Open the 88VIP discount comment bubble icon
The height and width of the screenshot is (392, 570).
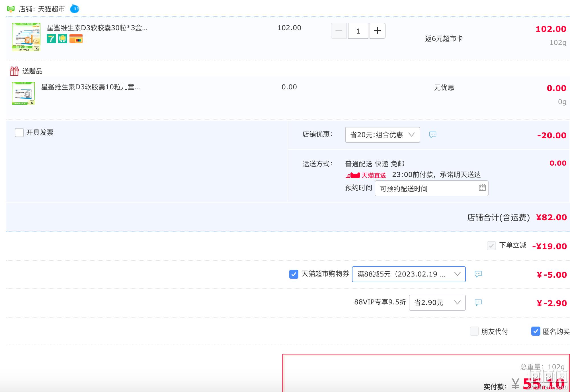478,302
